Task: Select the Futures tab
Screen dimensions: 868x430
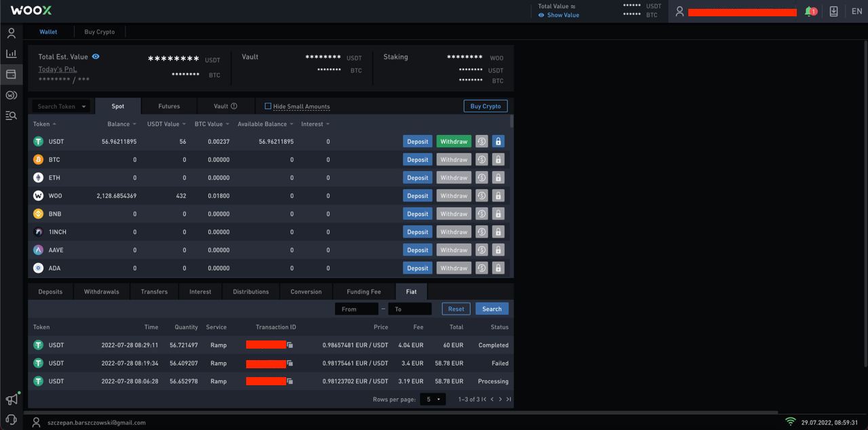Action: pyautogui.click(x=169, y=106)
